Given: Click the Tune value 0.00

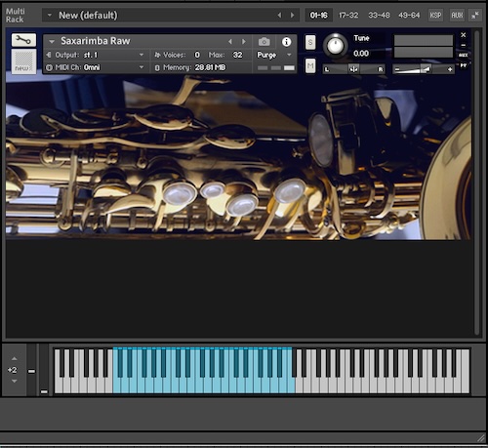Looking at the screenshot, I should coord(361,54).
